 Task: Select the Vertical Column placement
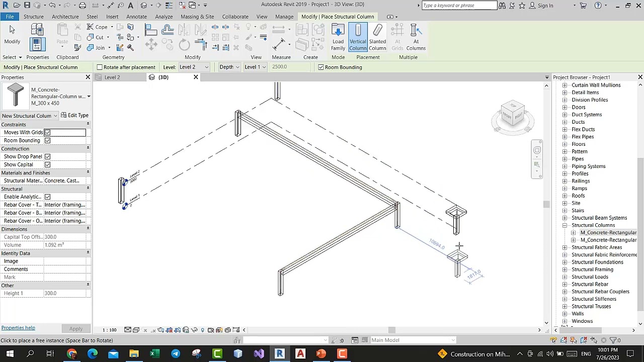click(x=358, y=38)
